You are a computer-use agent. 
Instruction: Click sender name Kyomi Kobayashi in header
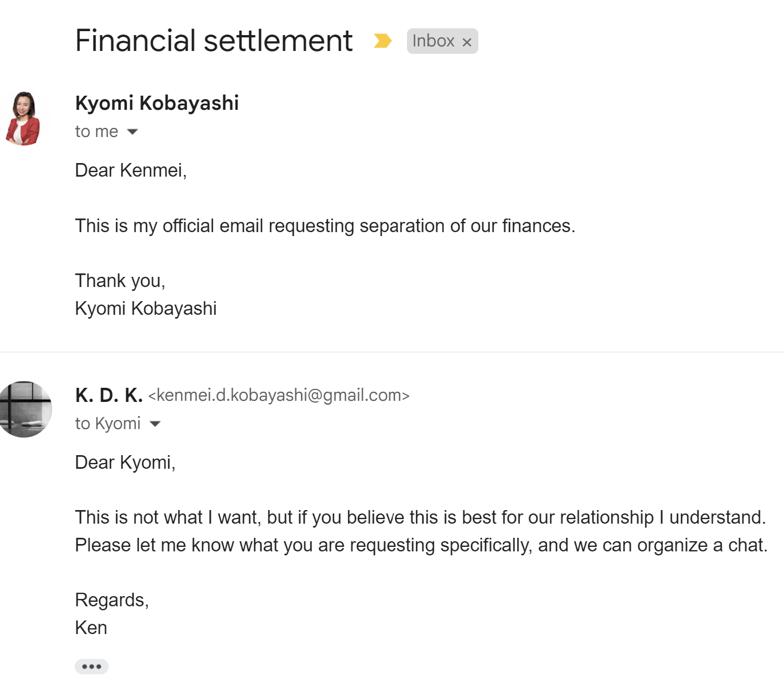(157, 103)
